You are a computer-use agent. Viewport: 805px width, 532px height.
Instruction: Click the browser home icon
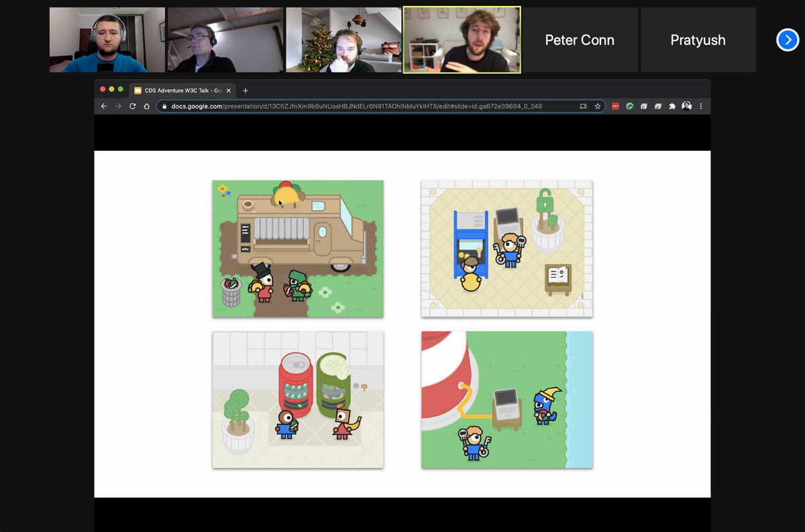point(147,106)
